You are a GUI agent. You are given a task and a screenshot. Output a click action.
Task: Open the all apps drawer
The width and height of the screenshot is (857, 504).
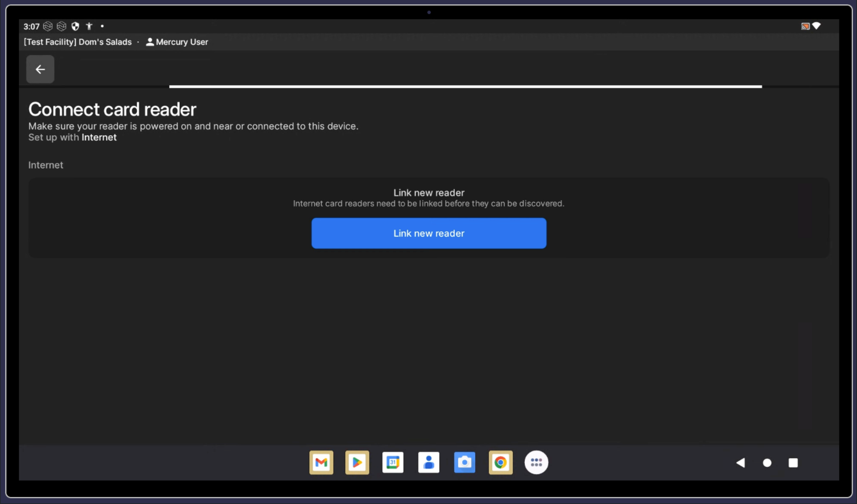pyautogui.click(x=536, y=462)
